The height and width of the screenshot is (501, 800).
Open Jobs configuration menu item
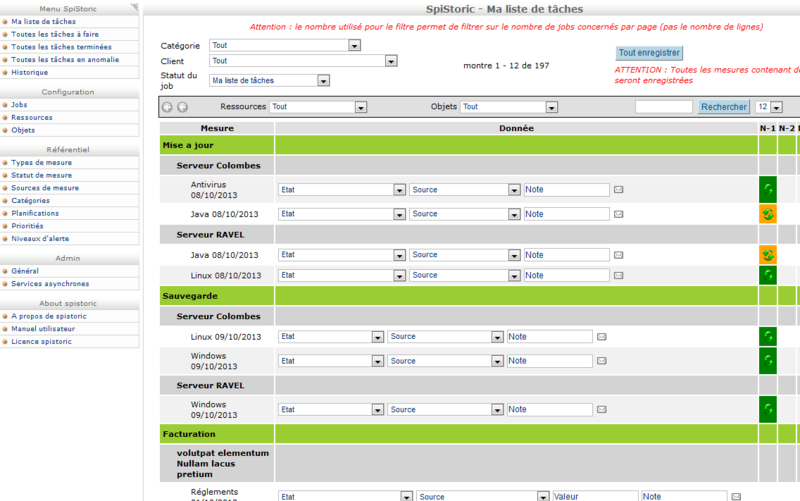click(x=19, y=105)
